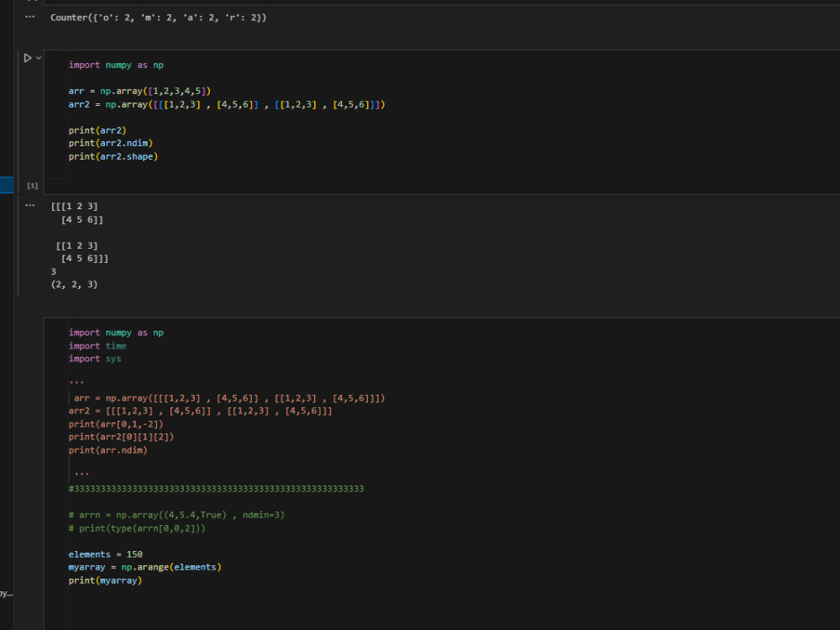
Task: Click the 'import sys' line
Action: [x=95, y=359]
